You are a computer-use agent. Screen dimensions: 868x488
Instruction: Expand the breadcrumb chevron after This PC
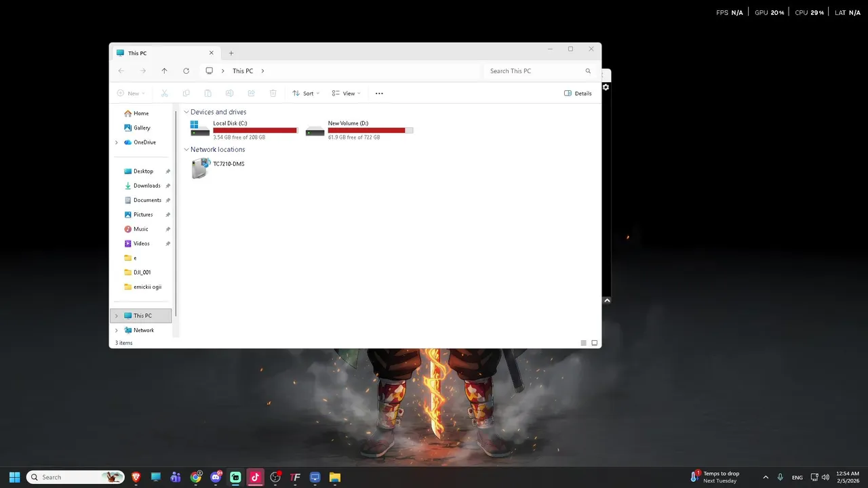(262, 70)
